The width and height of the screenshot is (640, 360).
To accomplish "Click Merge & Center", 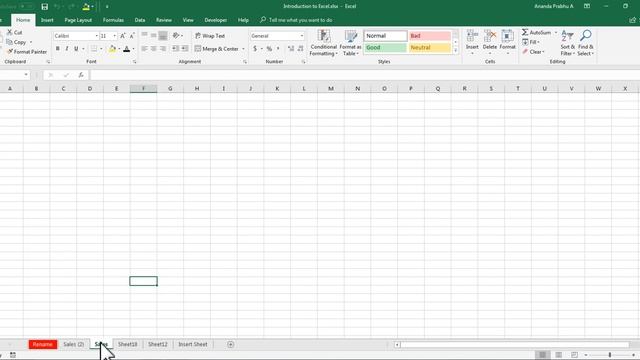I will [x=216, y=49].
